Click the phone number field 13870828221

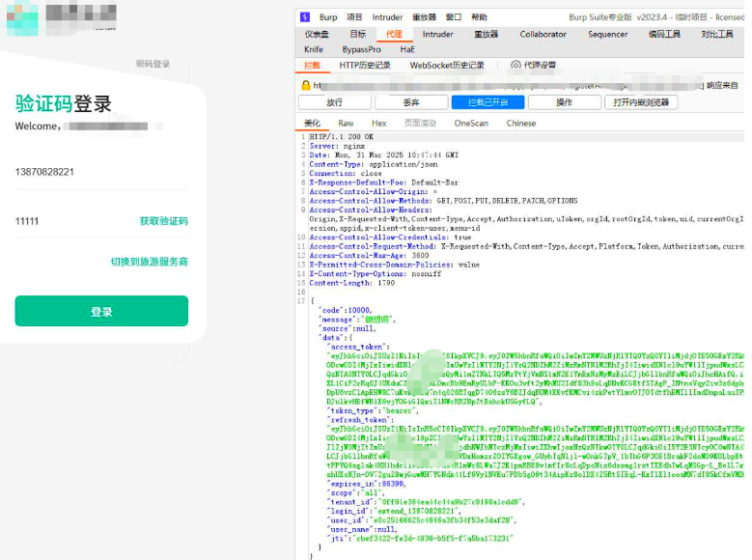(x=101, y=172)
